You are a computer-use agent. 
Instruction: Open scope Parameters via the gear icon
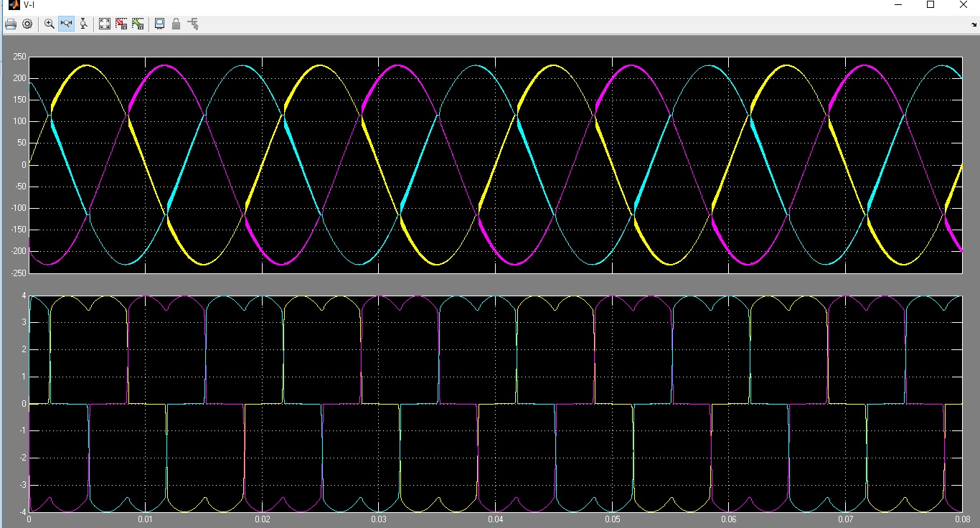[27, 24]
